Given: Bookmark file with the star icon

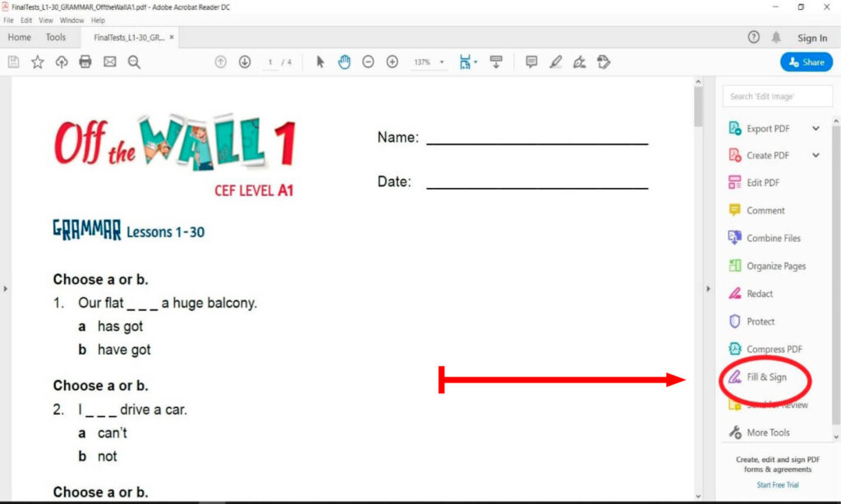Looking at the screenshot, I should [38, 62].
